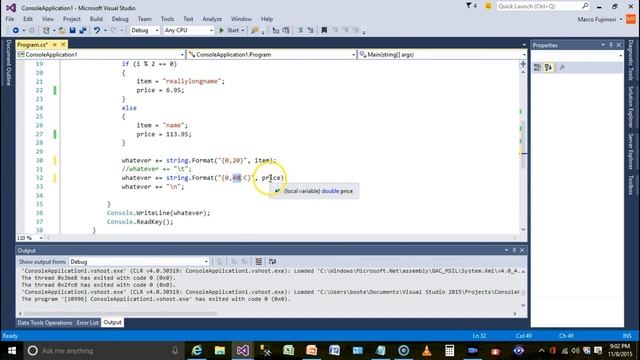640x360 pixels.
Task: Open the Tools menu
Action: click(167, 19)
